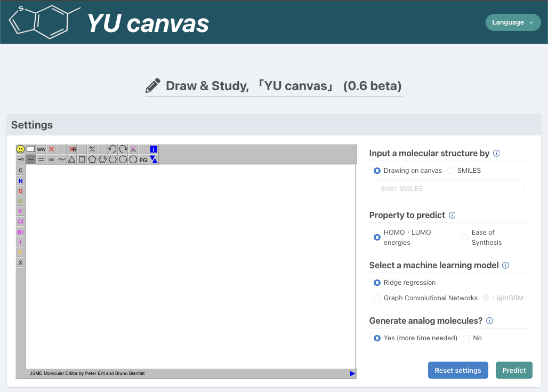Select the bromine Br atom button
Screen dimensions: 548x392
(21, 232)
